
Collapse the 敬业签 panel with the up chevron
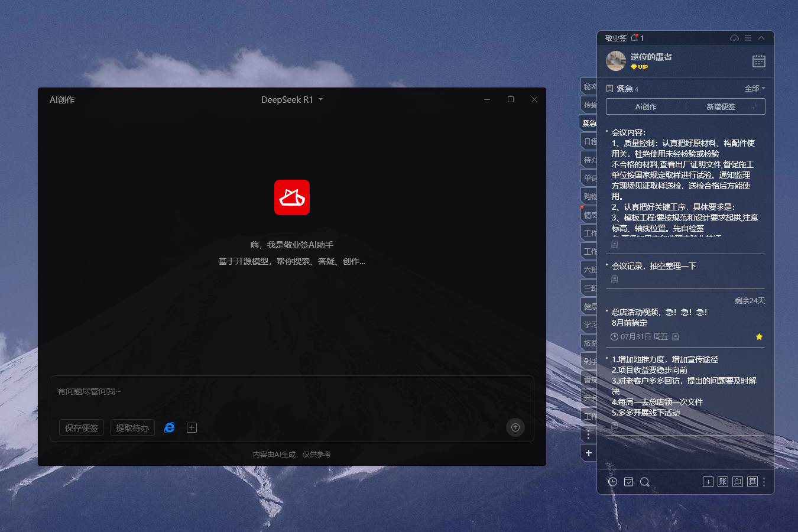point(761,38)
